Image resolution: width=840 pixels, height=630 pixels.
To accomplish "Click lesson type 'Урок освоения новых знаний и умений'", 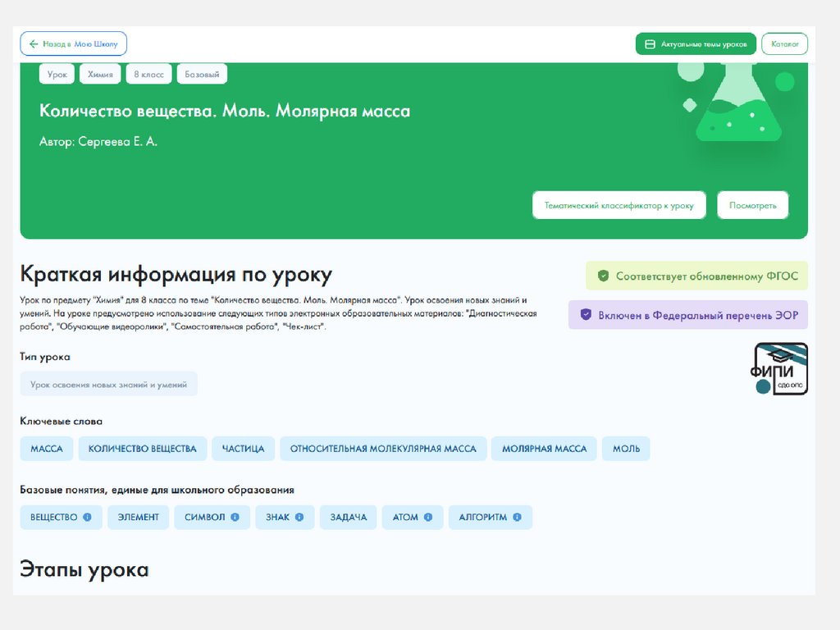I will tap(109, 384).
